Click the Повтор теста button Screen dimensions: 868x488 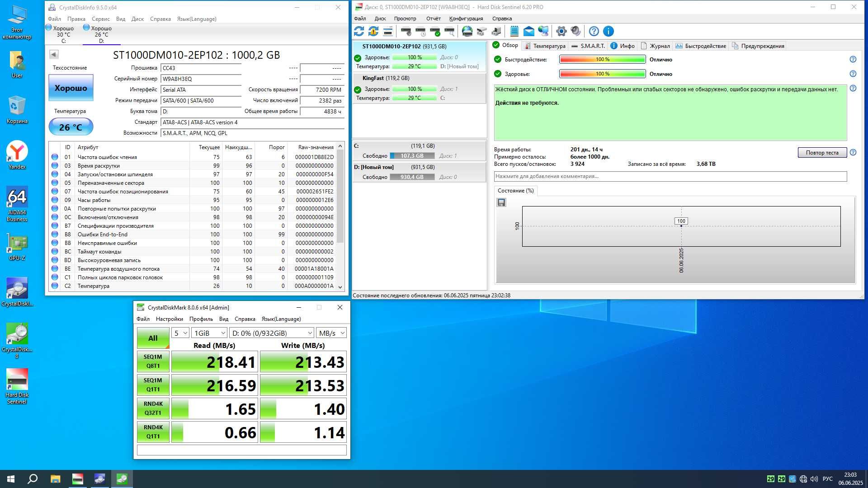822,153
